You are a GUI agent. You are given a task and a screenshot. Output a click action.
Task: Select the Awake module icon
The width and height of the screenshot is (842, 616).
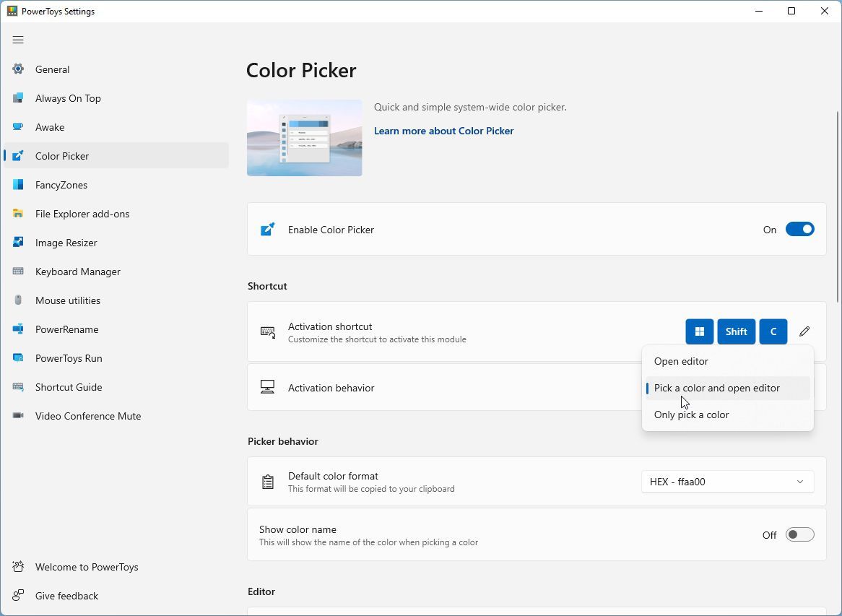[17, 126]
